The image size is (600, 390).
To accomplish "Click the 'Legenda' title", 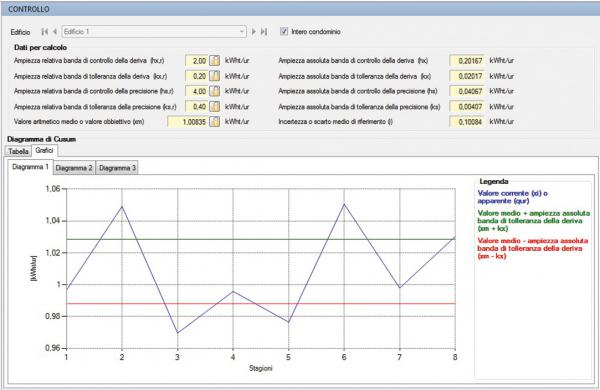I will [494, 181].
